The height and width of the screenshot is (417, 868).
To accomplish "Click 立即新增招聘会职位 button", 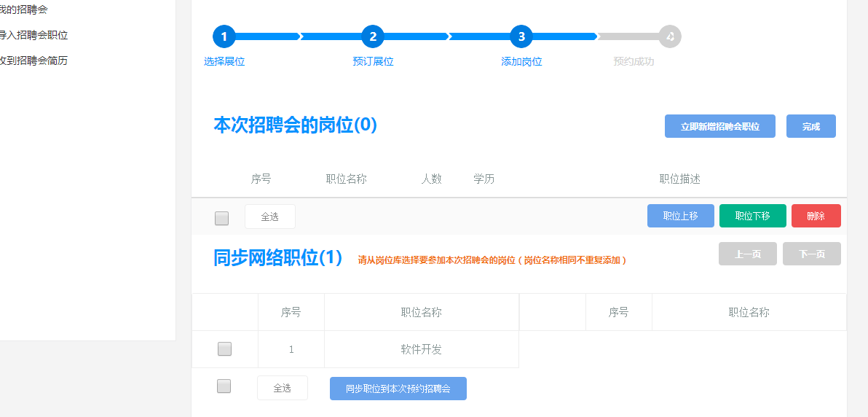I will point(719,126).
